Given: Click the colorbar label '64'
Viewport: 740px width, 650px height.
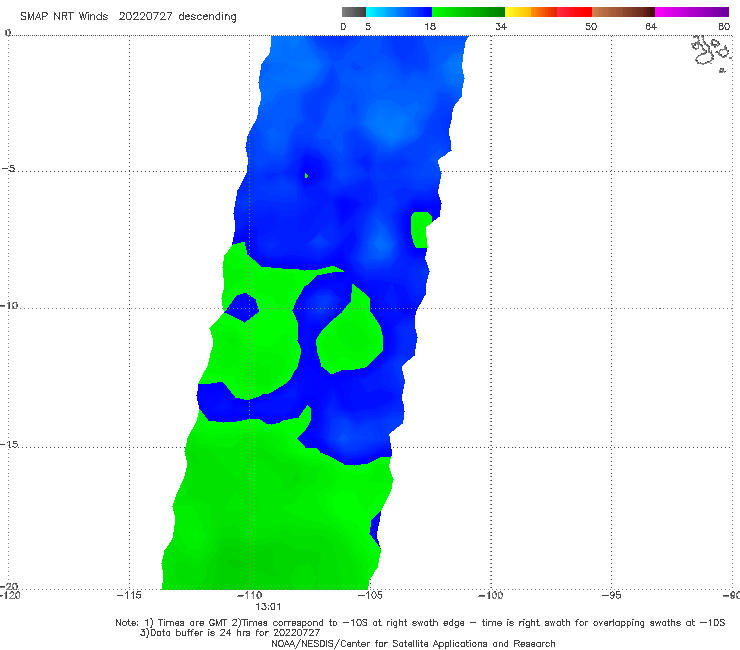Looking at the screenshot, I should (651, 27).
